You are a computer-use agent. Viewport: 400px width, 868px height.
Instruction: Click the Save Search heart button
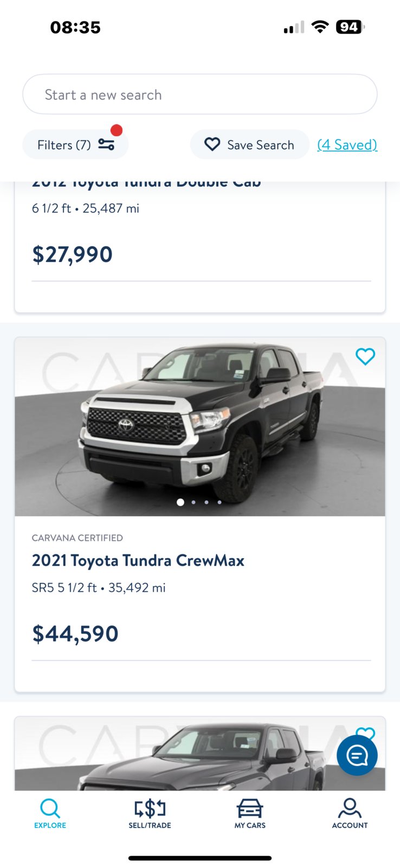[x=249, y=145]
